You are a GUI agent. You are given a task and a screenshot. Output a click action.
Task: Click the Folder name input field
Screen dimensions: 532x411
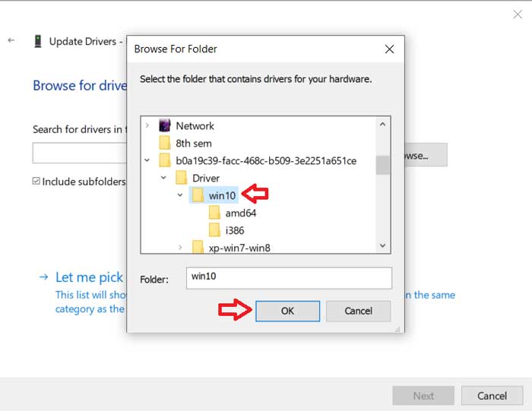(x=289, y=278)
